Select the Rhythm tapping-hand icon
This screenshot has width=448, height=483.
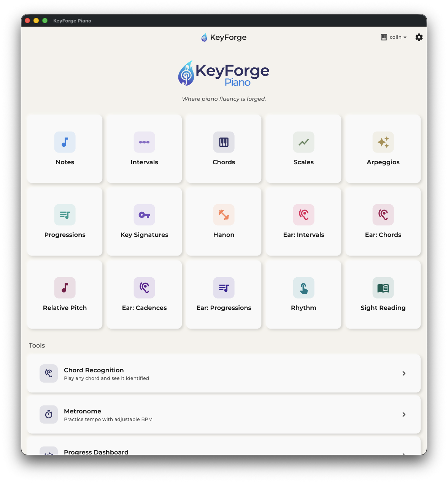(x=303, y=288)
